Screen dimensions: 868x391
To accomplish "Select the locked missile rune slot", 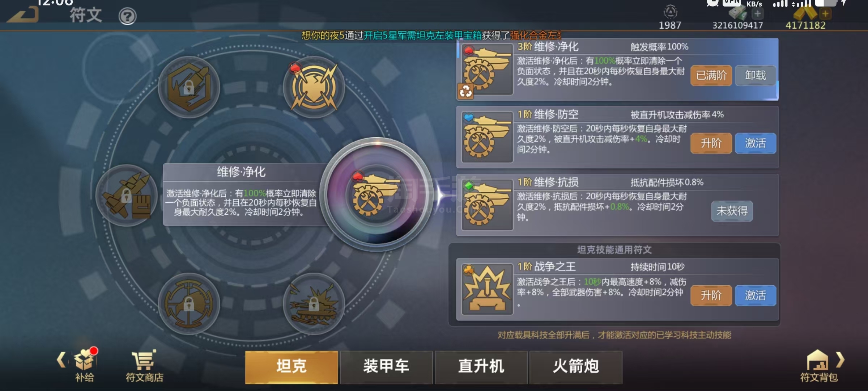I will click(189, 87).
